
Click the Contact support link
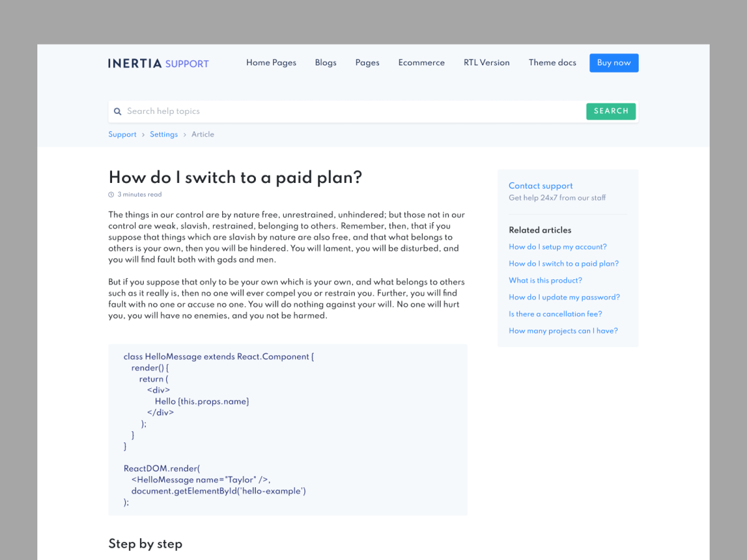point(541,186)
